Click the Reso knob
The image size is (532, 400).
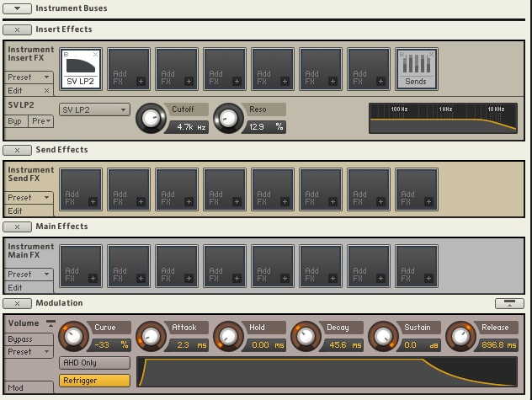click(227, 118)
